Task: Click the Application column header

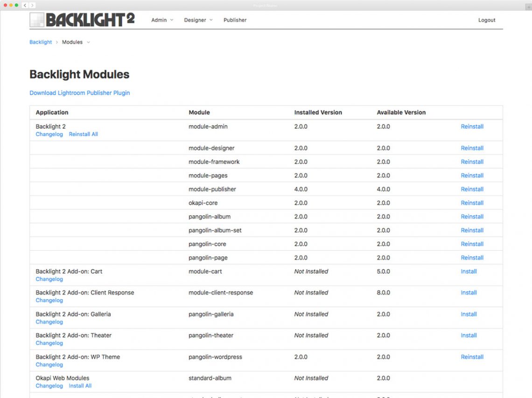Action: [52, 112]
